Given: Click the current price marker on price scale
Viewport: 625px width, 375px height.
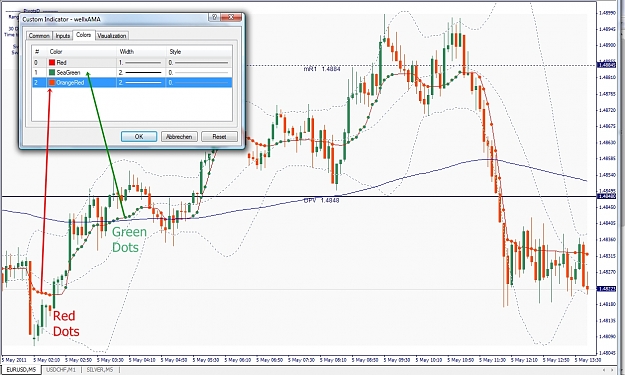Looking at the screenshot, I should 606,289.
